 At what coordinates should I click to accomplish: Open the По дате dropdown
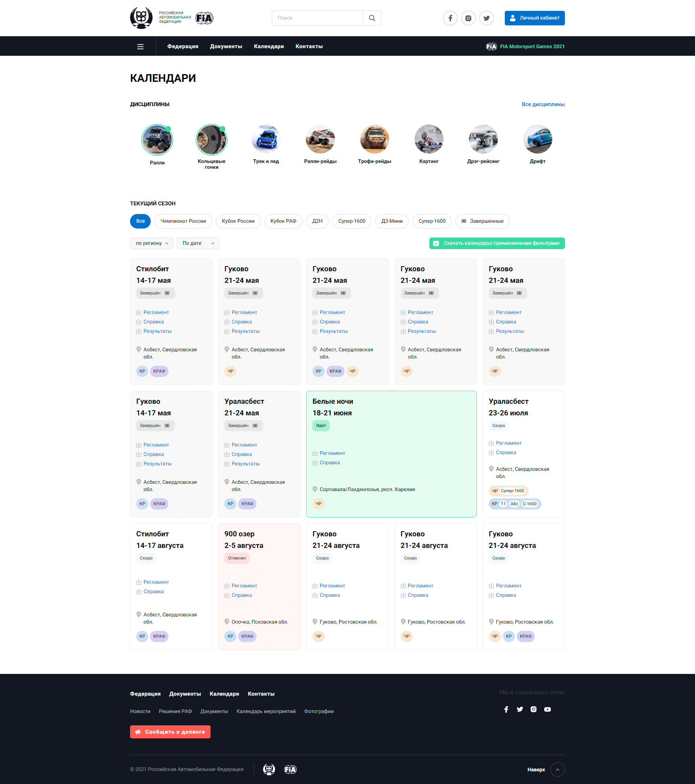[x=198, y=243]
